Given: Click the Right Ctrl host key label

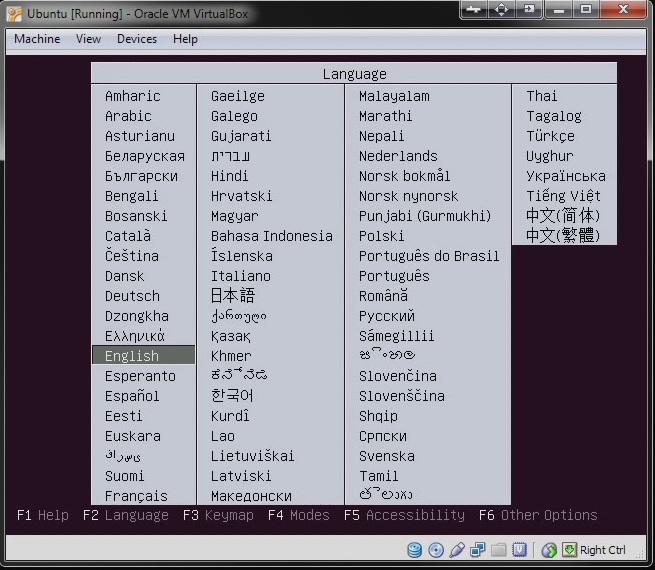Looking at the screenshot, I should coord(603,550).
